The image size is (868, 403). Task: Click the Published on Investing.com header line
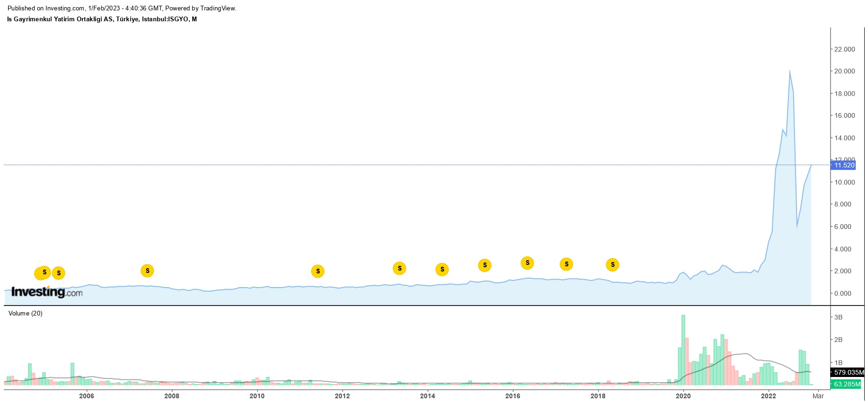[x=122, y=8]
